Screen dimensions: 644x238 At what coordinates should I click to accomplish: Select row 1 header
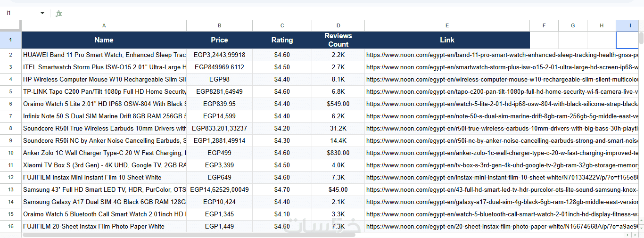10,40
